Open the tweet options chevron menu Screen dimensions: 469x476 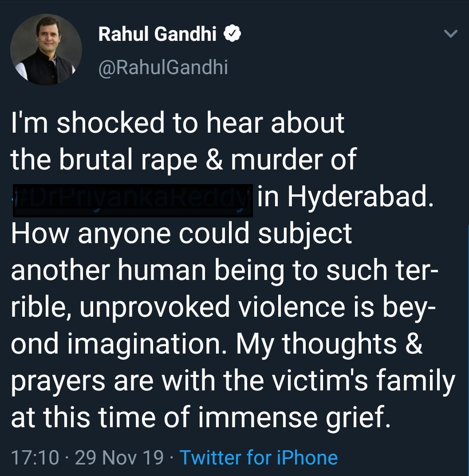[x=450, y=34]
